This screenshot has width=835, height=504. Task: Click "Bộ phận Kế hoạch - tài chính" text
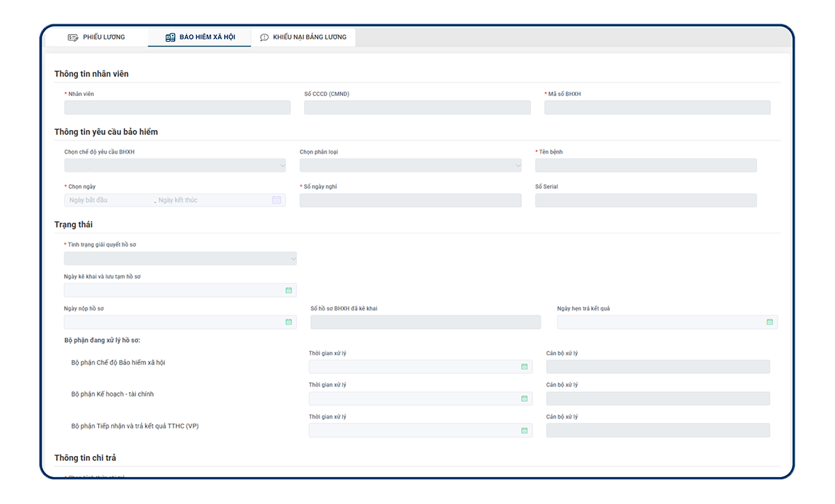pos(113,394)
